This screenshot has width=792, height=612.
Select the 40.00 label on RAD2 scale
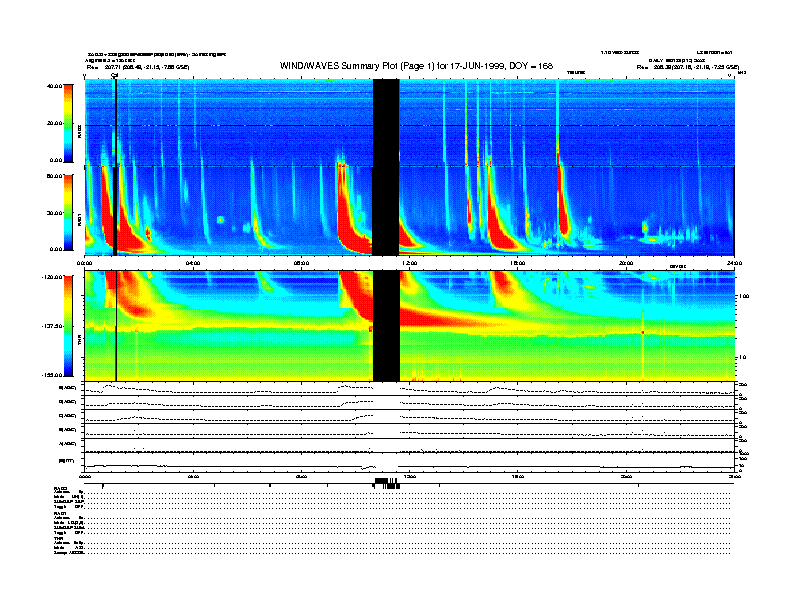tap(54, 86)
